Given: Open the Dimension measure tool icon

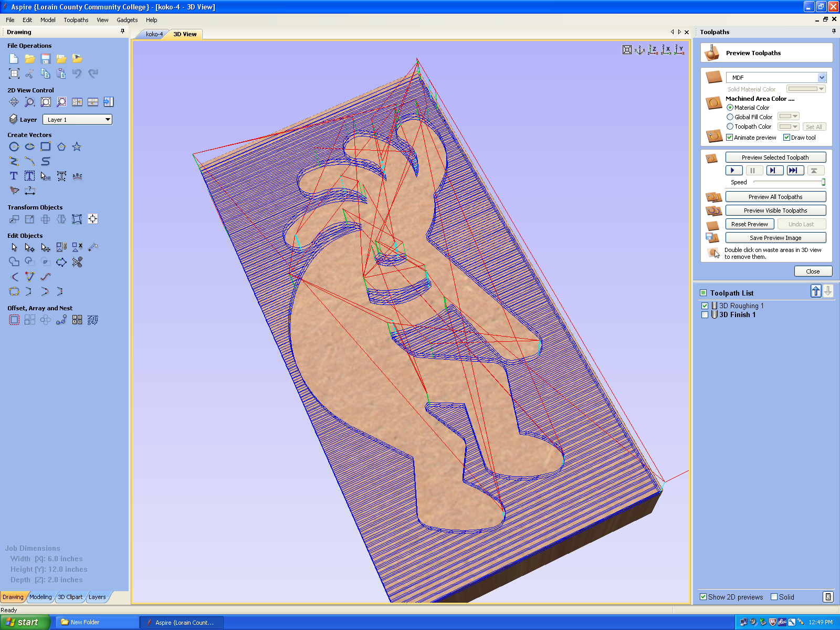Looking at the screenshot, I should point(30,190).
